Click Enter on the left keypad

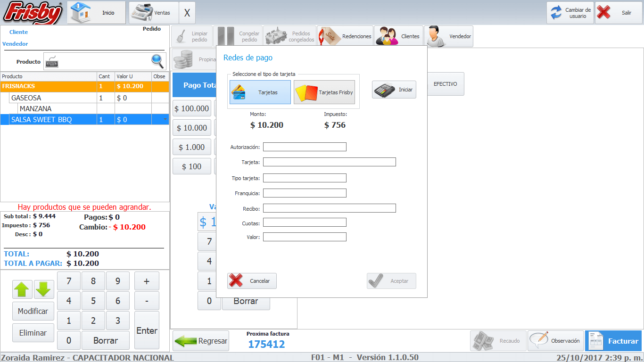click(147, 330)
